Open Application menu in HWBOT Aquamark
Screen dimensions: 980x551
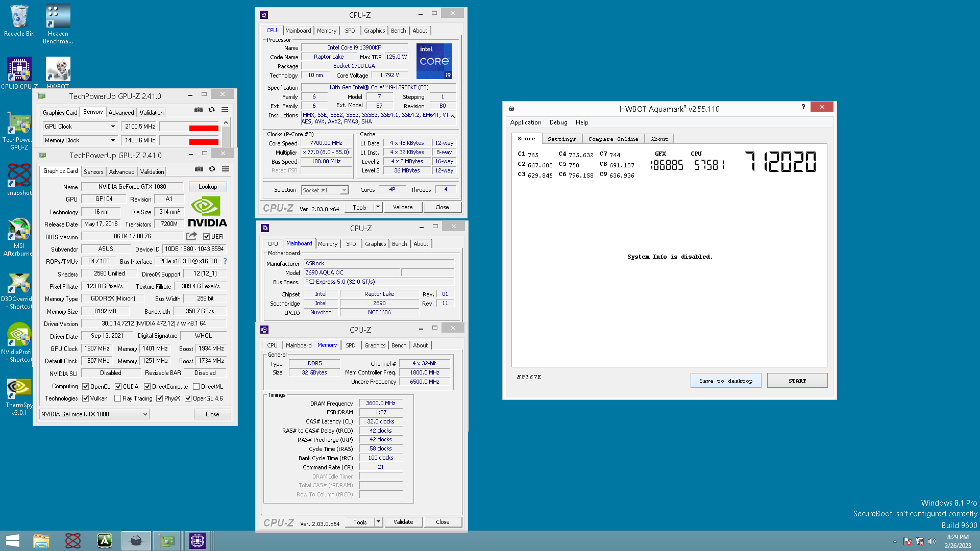(x=526, y=122)
